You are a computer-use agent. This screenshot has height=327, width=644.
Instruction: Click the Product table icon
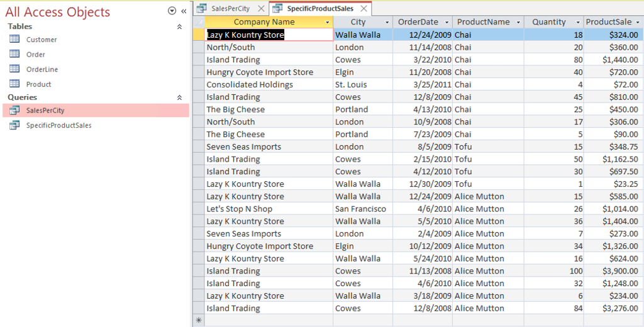tap(14, 84)
